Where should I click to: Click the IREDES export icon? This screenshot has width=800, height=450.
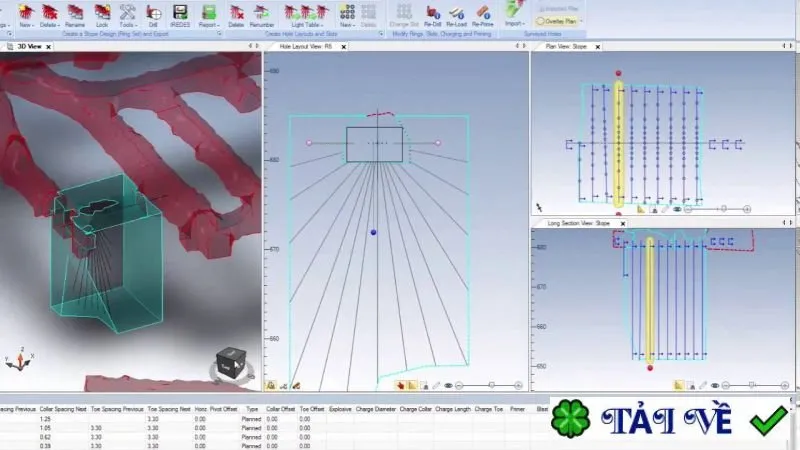180,15
